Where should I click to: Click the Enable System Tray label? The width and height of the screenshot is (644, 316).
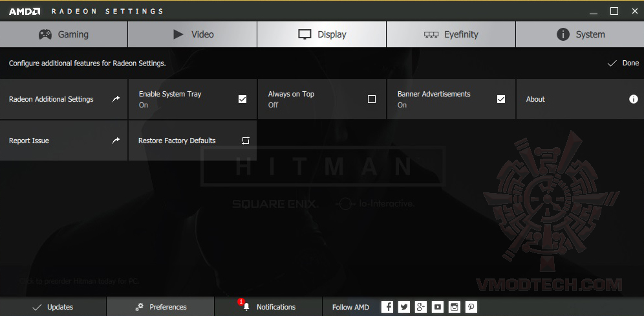coord(170,94)
